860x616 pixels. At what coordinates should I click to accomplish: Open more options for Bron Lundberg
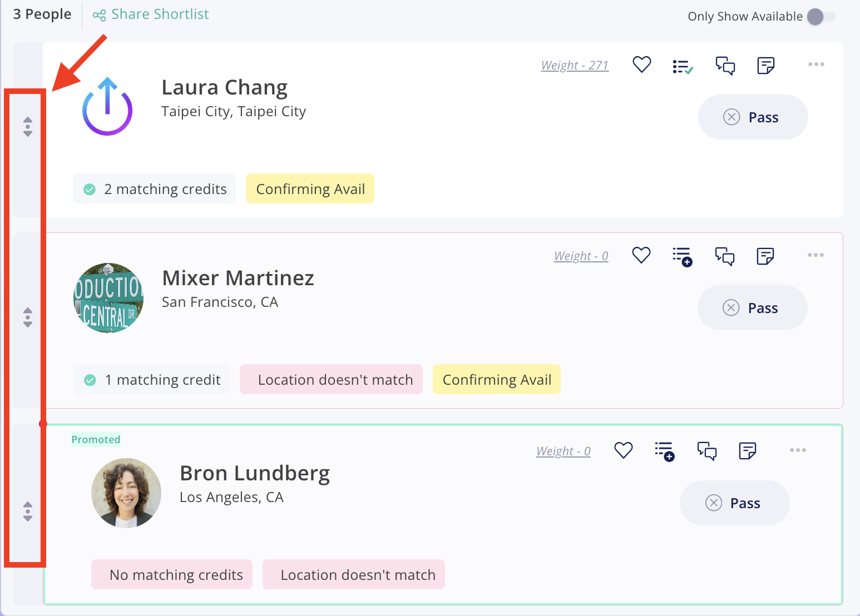coord(798,450)
